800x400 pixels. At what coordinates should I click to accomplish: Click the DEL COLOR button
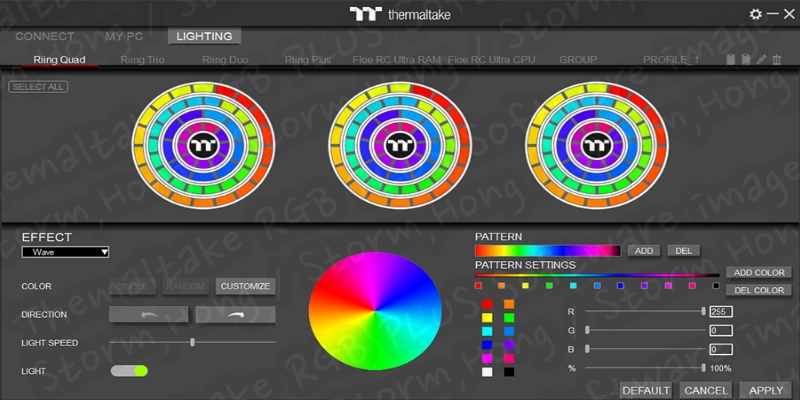coord(759,290)
